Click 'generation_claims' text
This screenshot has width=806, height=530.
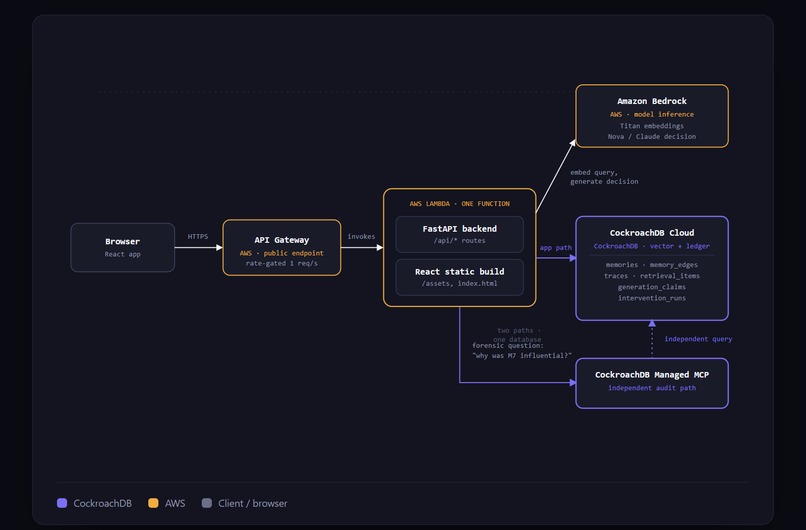[652, 287]
